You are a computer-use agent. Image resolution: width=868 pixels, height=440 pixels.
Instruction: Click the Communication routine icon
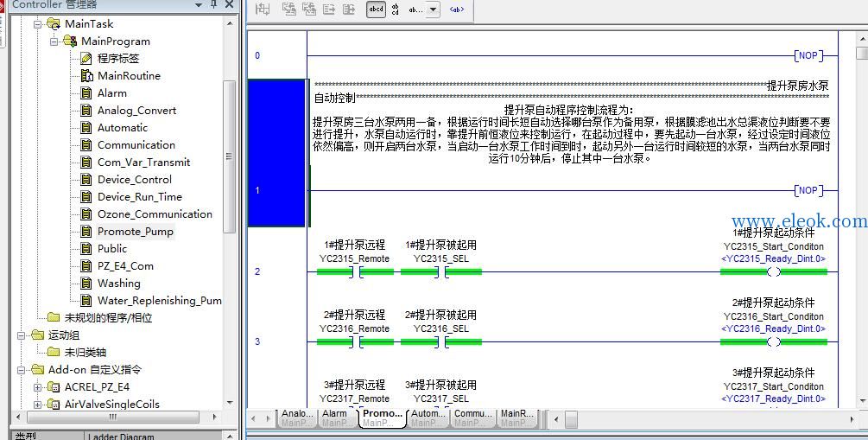coord(86,144)
